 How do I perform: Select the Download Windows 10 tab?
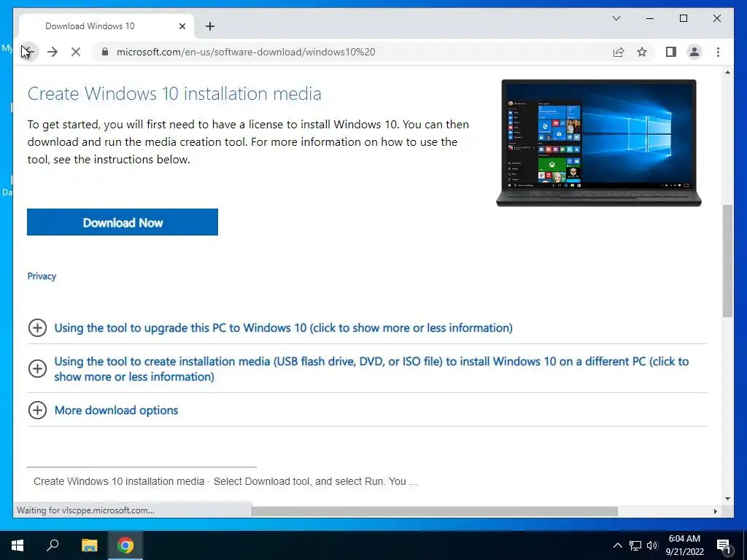point(107,26)
